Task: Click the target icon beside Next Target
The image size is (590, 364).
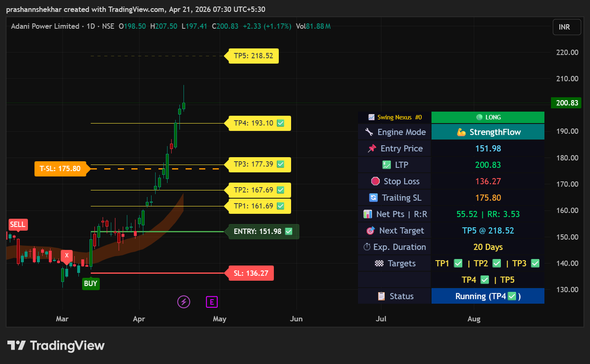Action: [370, 230]
